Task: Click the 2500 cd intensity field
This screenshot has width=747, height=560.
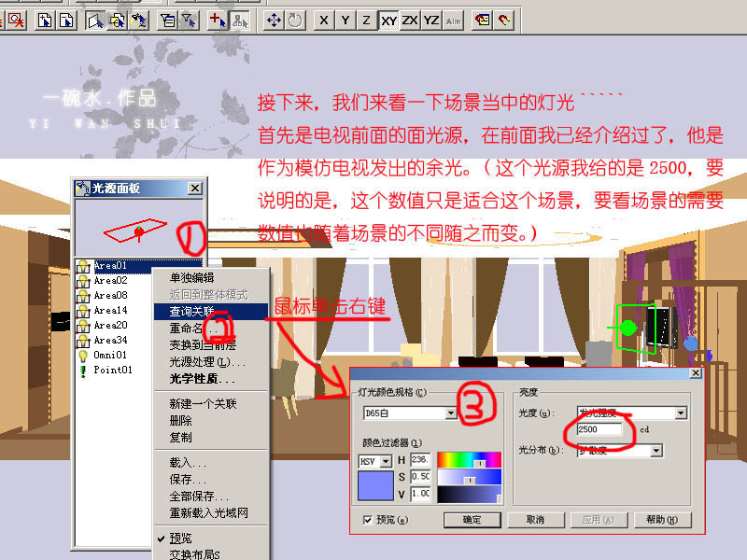Action: tap(599, 429)
